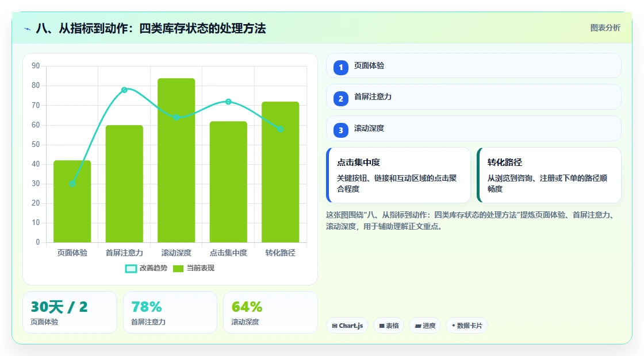Viewport: 644px width, 356px height.
Task: Toggle the 当前表现 legend entry
Action: click(x=193, y=268)
